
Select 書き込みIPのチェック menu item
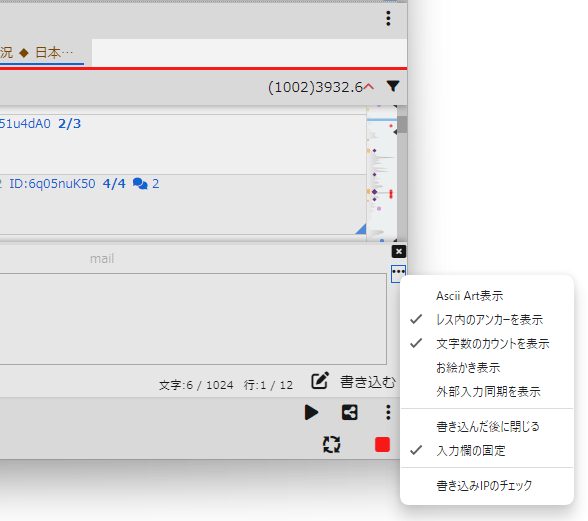(487, 485)
